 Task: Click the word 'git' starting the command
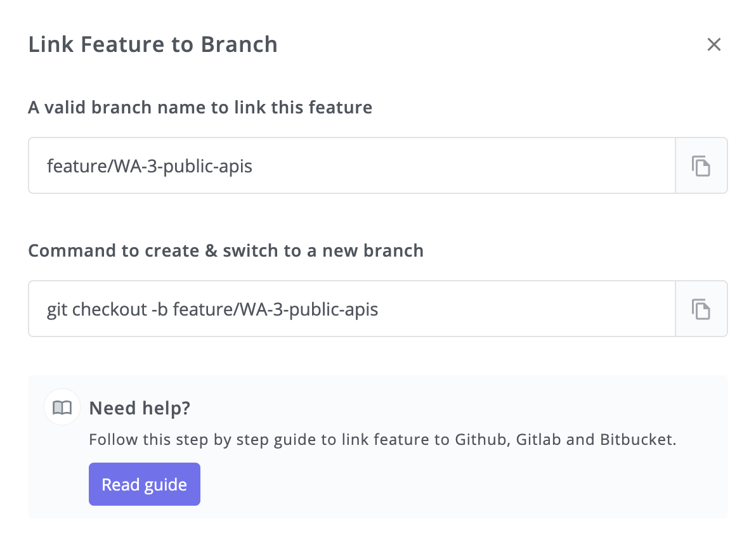57,309
